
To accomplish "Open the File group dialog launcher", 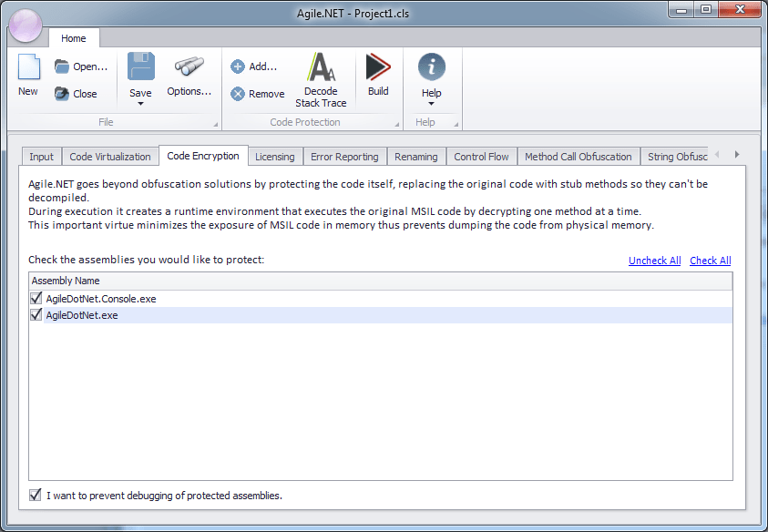I will click(216, 125).
